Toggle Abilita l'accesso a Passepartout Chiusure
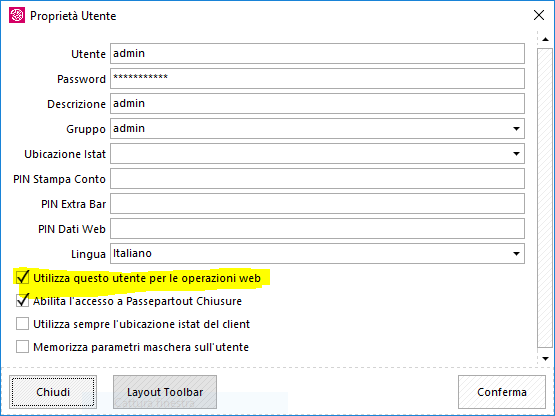Screen dimensions: 555x416 [22, 301]
